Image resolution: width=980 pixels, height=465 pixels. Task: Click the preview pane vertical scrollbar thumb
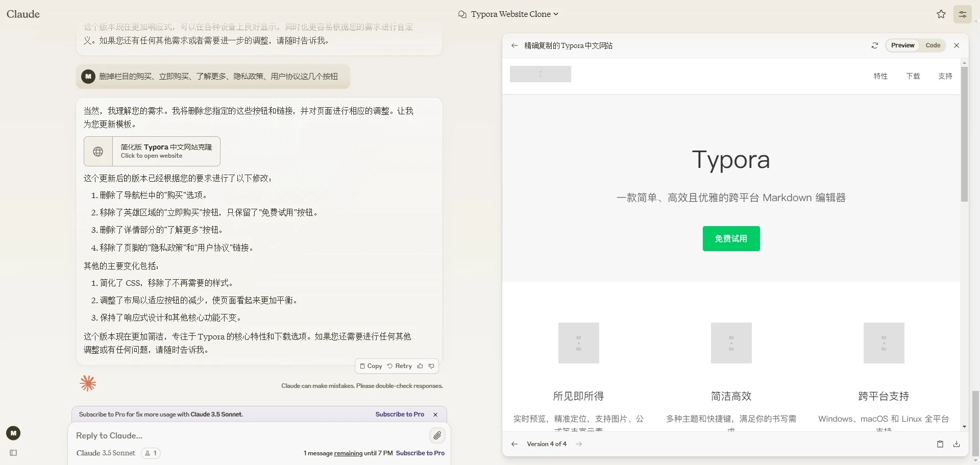[964, 134]
